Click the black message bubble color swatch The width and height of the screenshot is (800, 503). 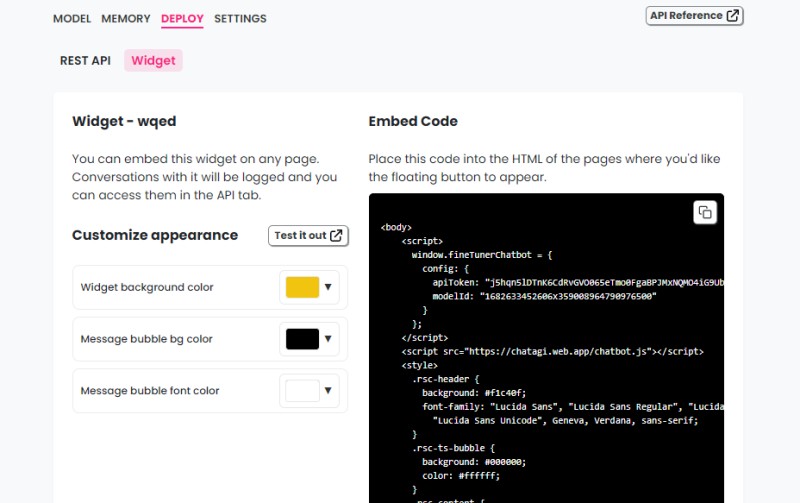click(x=302, y=339)
